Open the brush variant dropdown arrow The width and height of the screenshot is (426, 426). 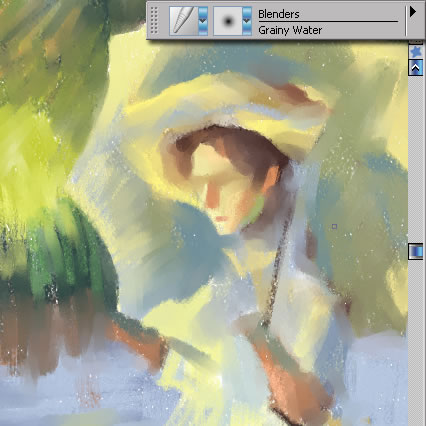click(247, 21)
